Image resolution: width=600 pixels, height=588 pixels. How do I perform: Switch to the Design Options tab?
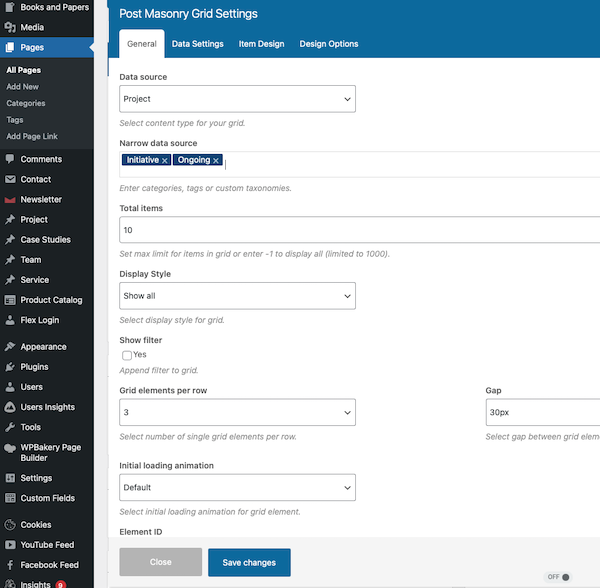click(329, 44)
